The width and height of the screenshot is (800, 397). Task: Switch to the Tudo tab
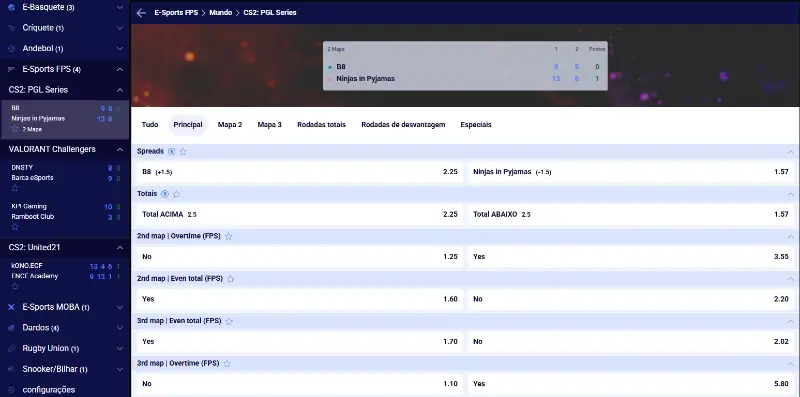(x=150, y=125)
